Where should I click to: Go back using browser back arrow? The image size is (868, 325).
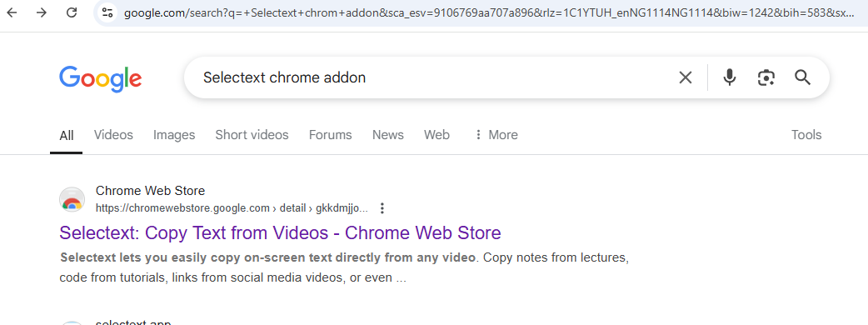[x=12, y=12]
